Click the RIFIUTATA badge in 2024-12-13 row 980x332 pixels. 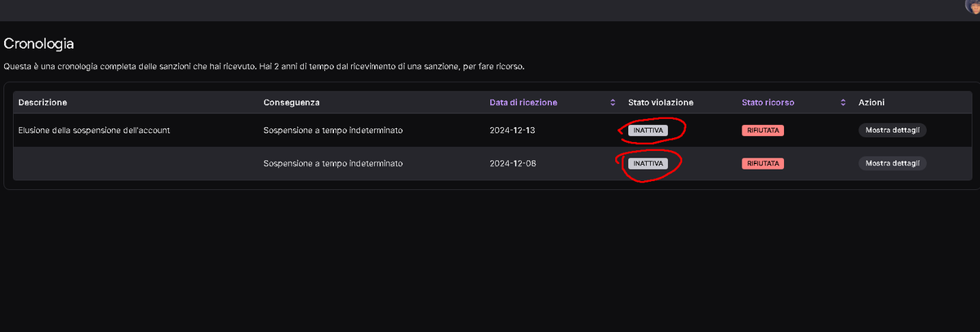coord(763,130)
